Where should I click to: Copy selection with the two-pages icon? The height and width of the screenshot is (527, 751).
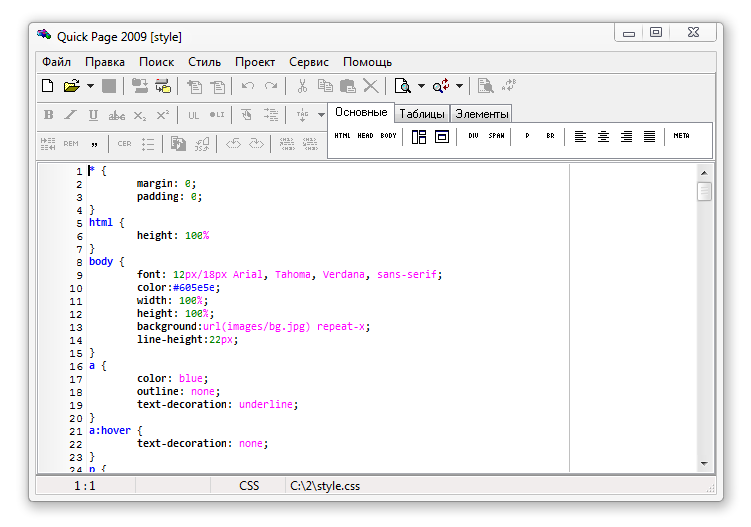(325, 86)
